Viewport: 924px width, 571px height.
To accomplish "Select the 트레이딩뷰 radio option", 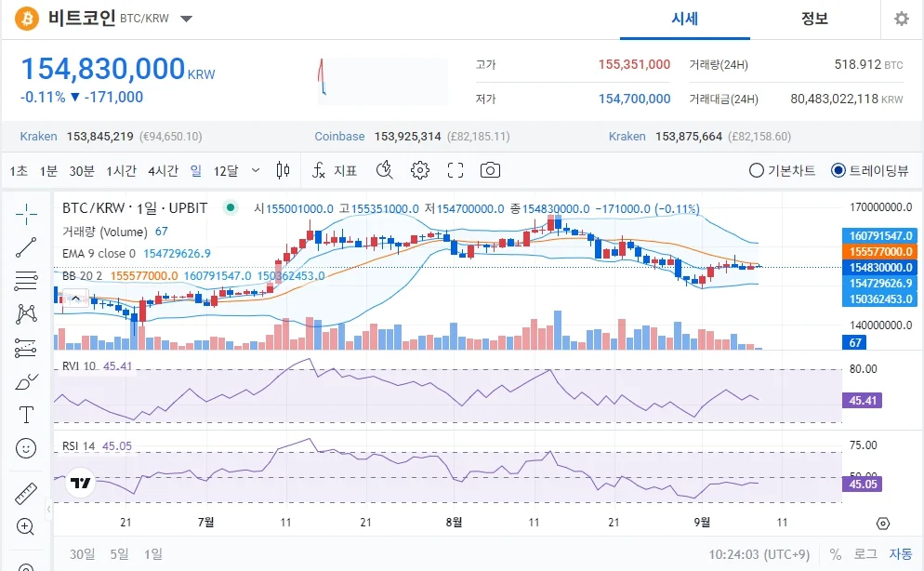I will (x=870, y=170).
